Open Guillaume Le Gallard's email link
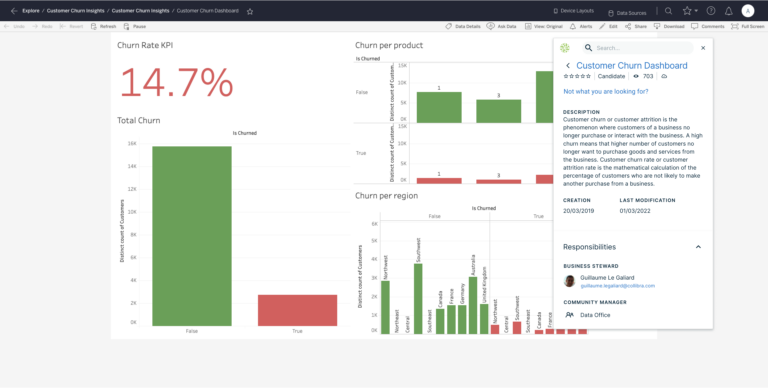768x388 pixels. tap(617, 286)
